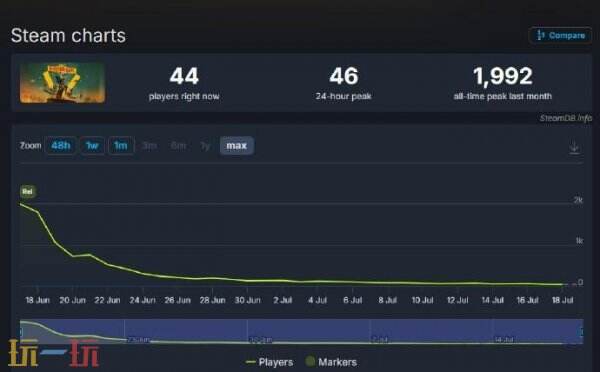The height and width of the screenshot is (372, 600).
Task: Open the SteamDB.info credit link
Action: coord(566,118)
